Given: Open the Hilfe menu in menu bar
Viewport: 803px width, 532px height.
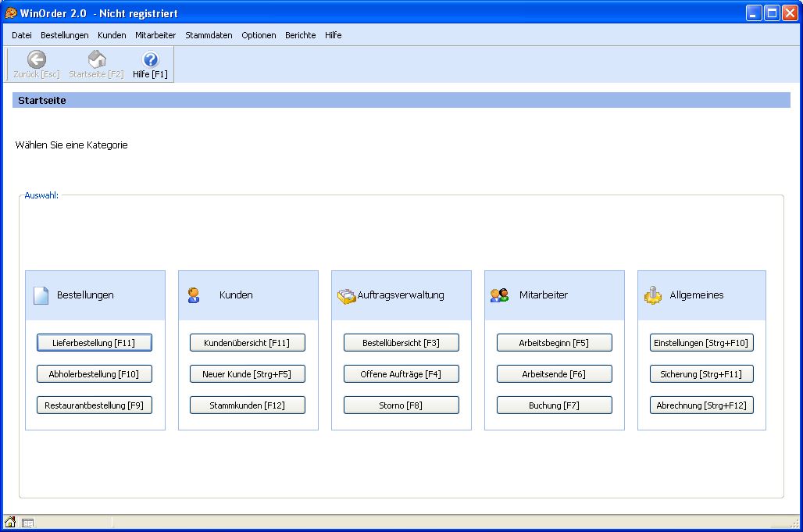Looking at the screenshot, I should (x=333, y=35).
